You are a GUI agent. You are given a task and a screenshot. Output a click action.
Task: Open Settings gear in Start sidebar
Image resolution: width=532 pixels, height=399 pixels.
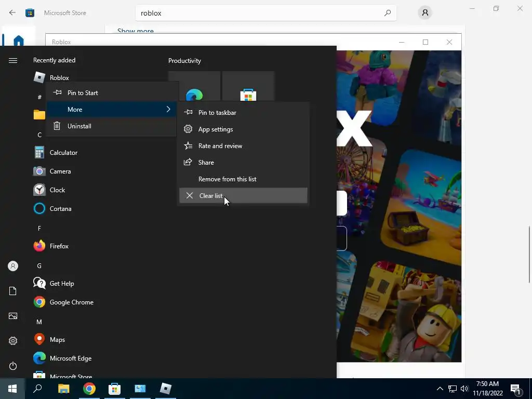13,341
